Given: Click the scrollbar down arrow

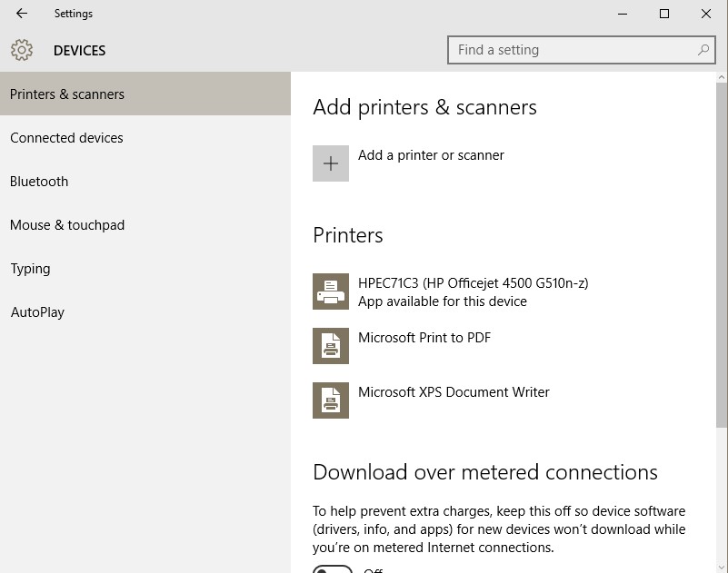Looking at the screenshot, I should 722,568.
